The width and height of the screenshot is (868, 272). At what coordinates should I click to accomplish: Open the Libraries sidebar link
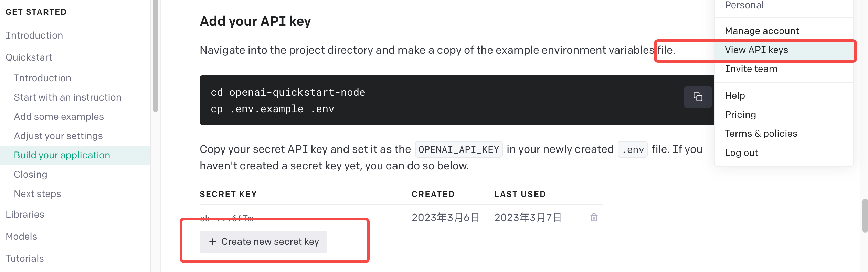tap(25, 215)
